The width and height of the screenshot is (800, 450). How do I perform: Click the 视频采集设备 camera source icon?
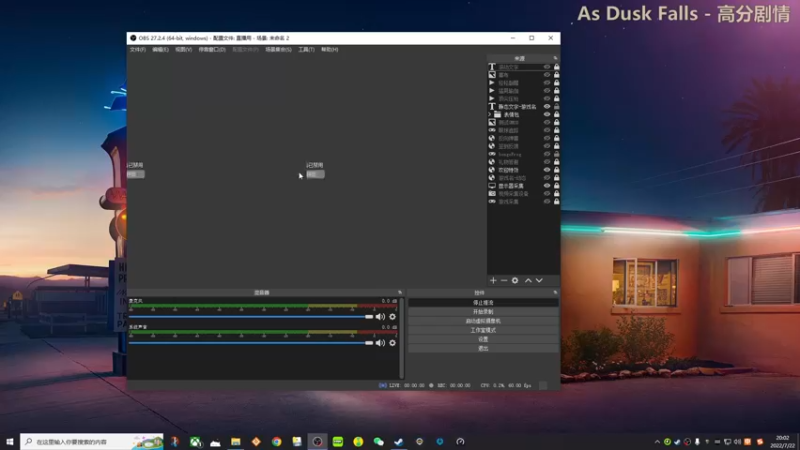[492, 193]
